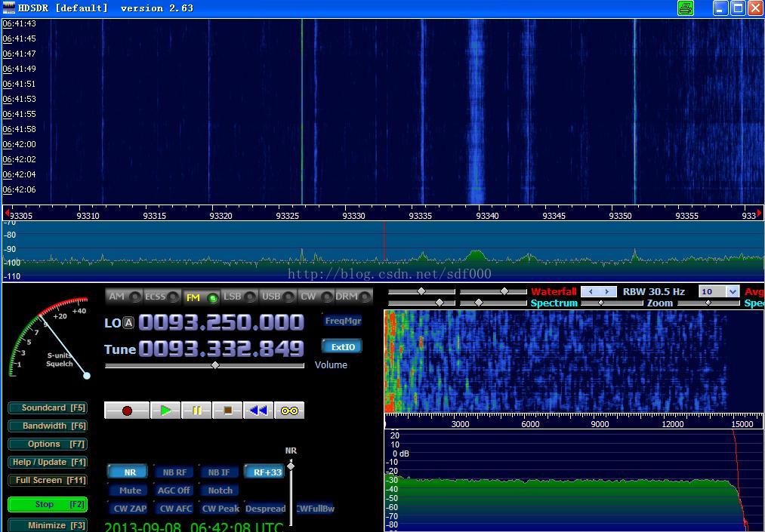Toggle CW ZAP
Screen dimensions: 765x532
129,508
